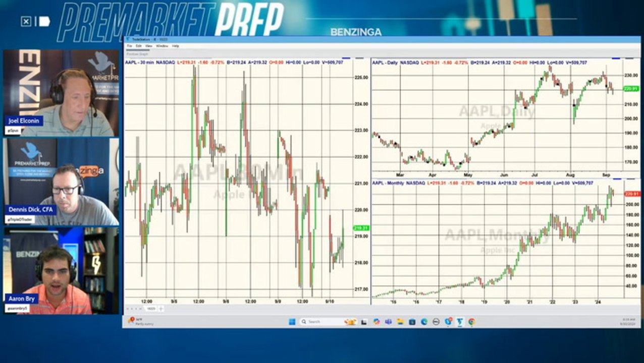Open the Help menu
Image resolution: width=644 pixels, height=363 pixels.
175,46
